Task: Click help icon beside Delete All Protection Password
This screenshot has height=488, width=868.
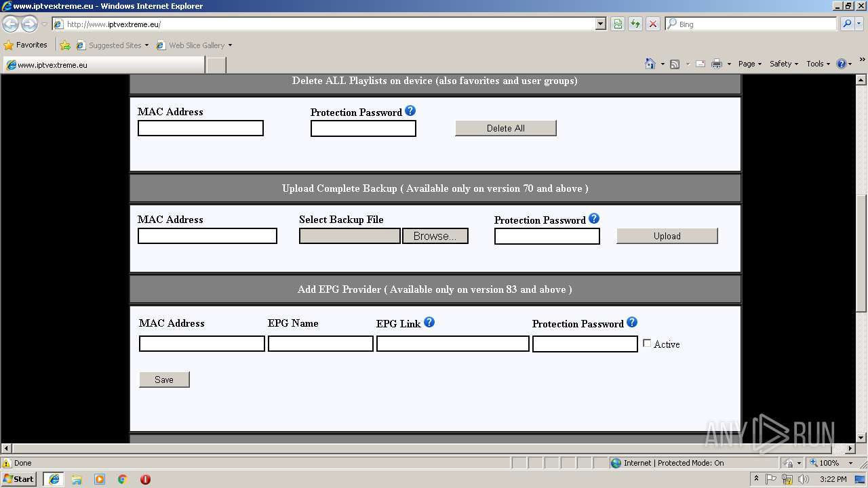Action: pyautogui.click(x=410, y=111)
